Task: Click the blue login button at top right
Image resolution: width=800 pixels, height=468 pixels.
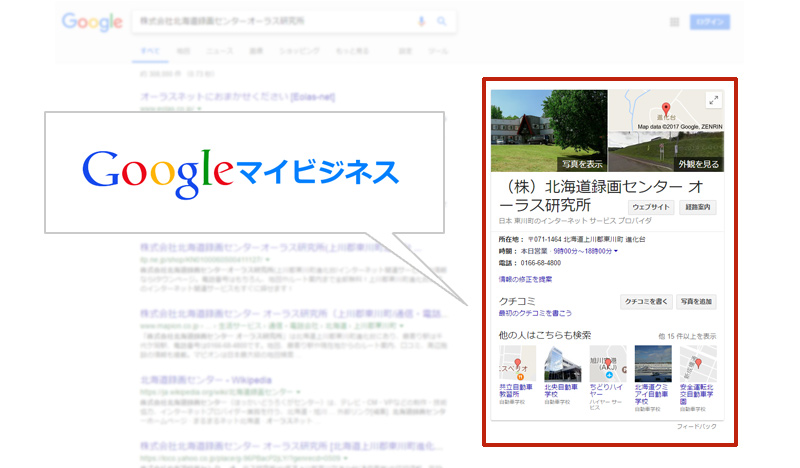Action: click(x=710, y=22)
